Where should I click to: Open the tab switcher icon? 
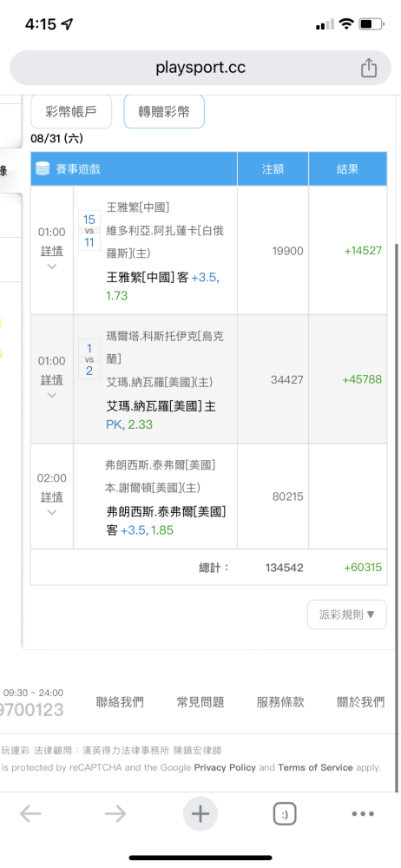tap(285, 814)
